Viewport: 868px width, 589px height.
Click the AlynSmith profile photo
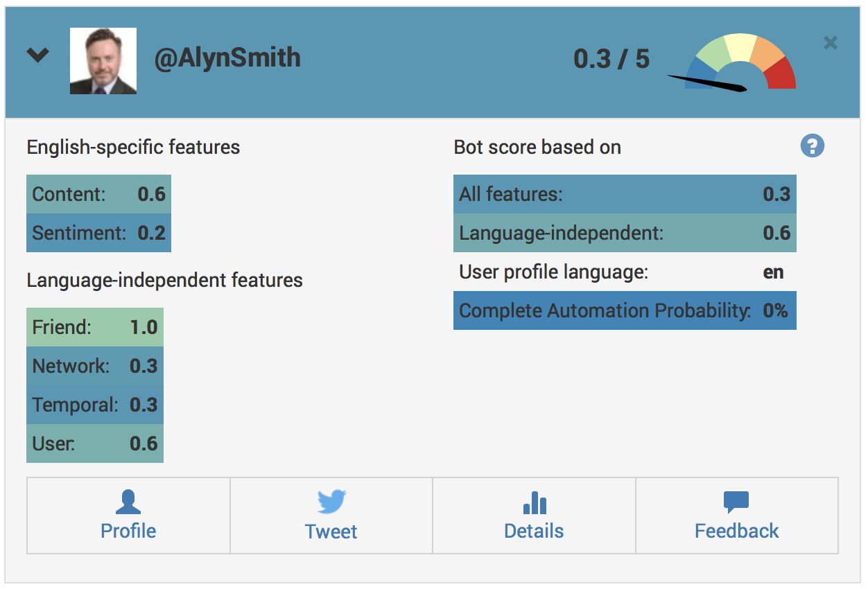click(x=103, y=61)
